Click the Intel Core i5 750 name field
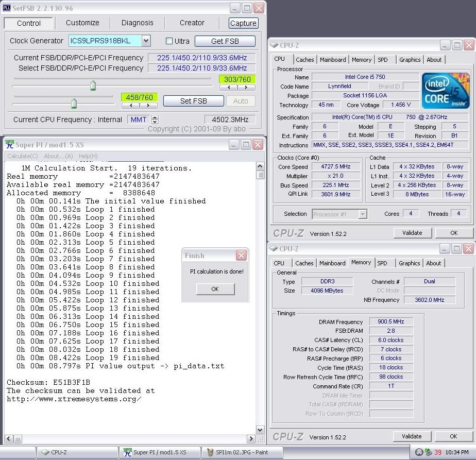This screenshot has height=460, width=476. coord(365,77)
